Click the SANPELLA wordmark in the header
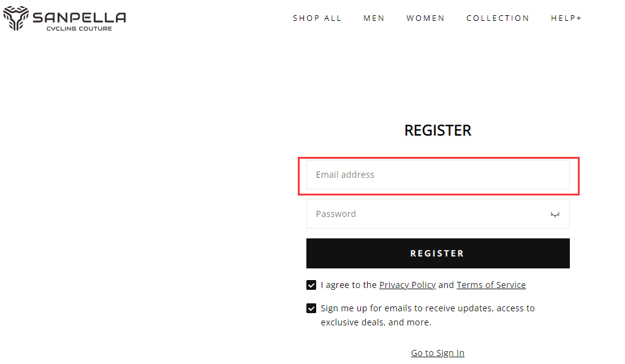Image resolution: width=625 pixels, height=364 pixels. click(x=80, y=17)
